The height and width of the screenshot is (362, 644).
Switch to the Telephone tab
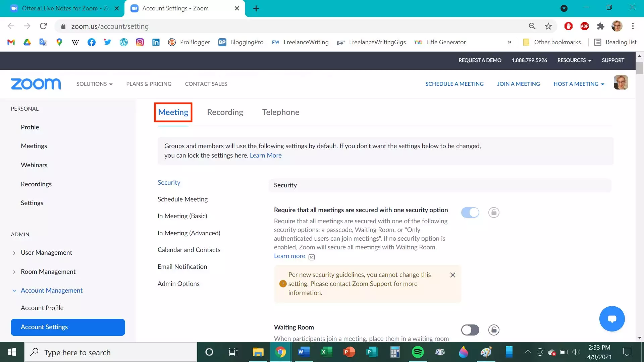coord(281,112)
